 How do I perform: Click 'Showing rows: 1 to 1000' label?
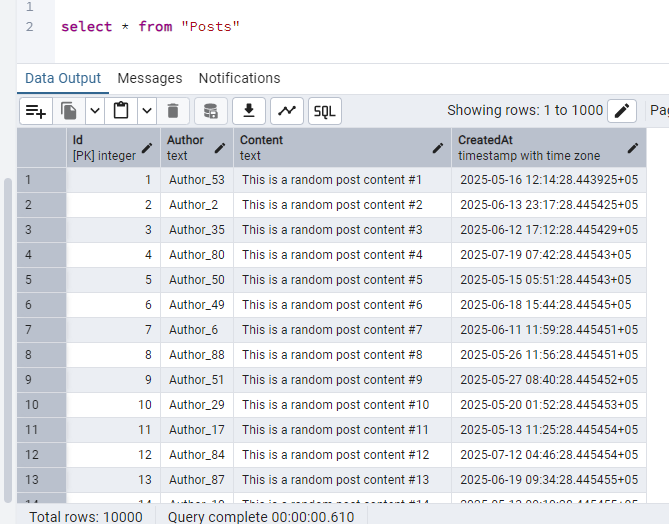(525, 111)
